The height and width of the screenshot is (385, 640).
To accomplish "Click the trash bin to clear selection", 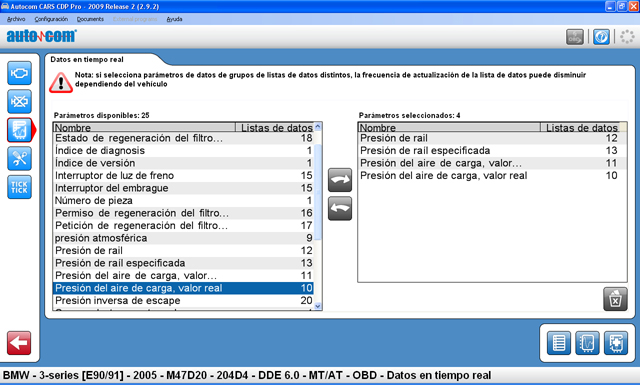I will click(x=615, y=299).
